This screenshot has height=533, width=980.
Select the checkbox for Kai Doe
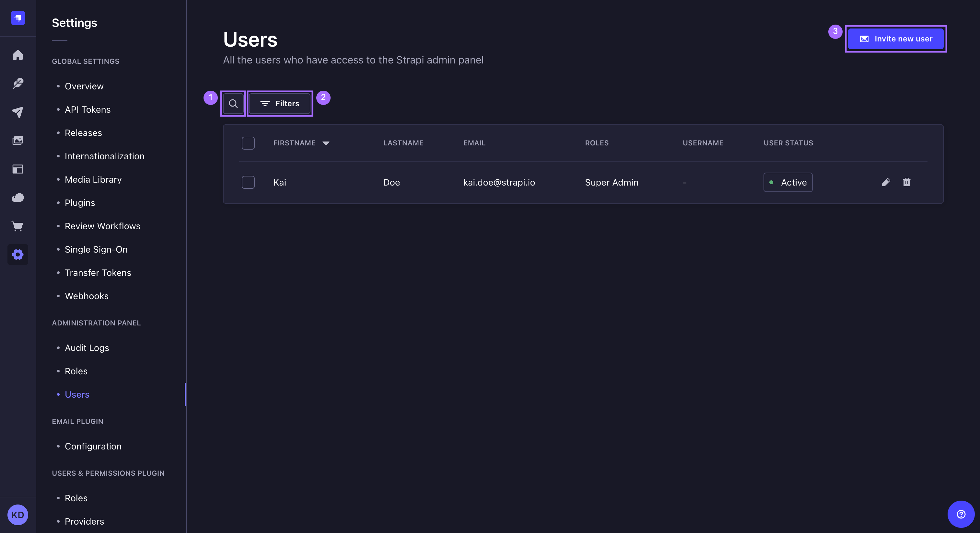[248, 183]
